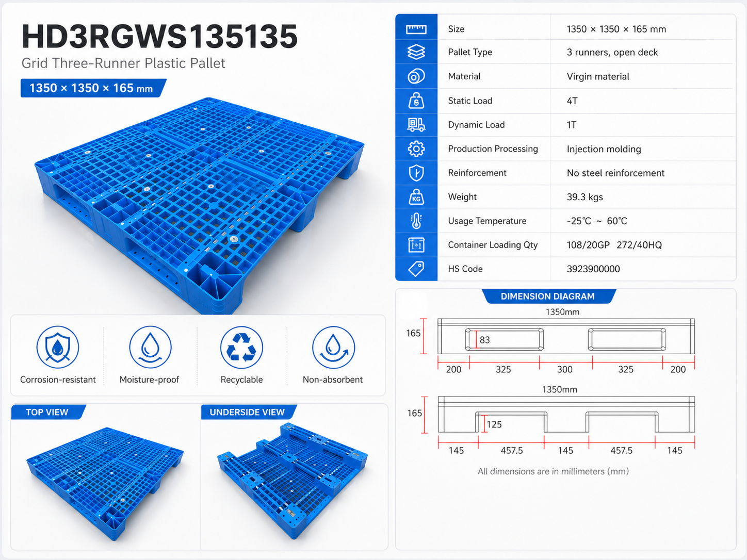Click the price tag icon for HS Code

[416, 269]
